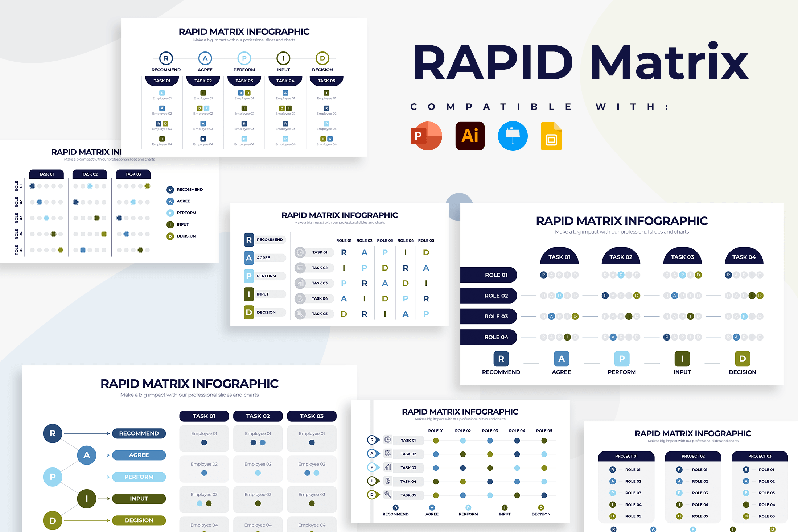Select the TASK 04 dome header on ROLE-pill slide
The height and width of the screenshot is (532, 798).
pyautogui.click(x=744, y=256)
